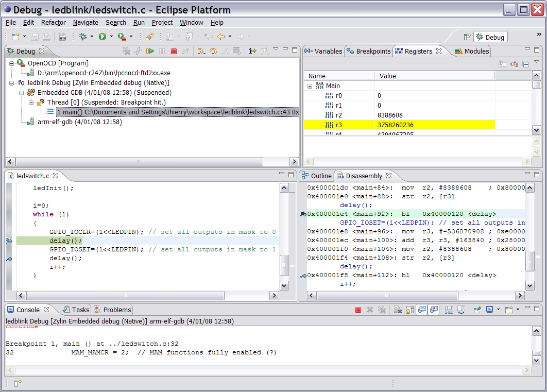Click the Save icon in main toolbar
This screenshot has width=547, height=392.
(x=35, y=37)
